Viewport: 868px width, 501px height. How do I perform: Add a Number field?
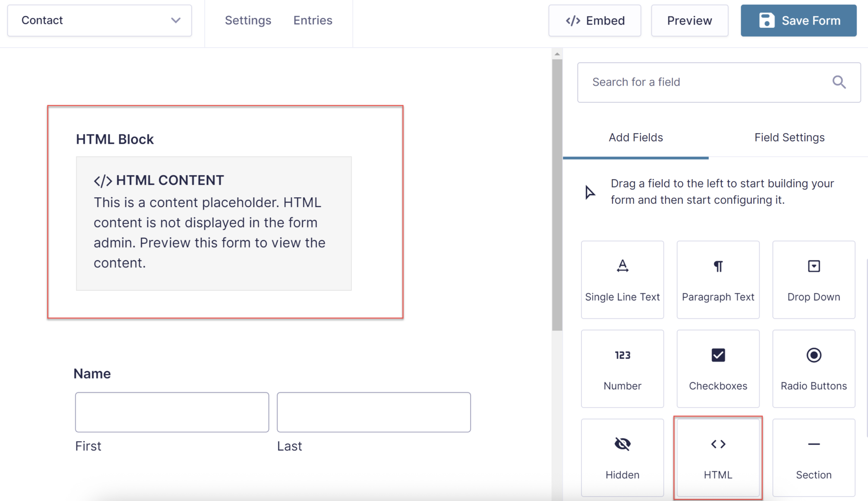click(x=622, y=368)
